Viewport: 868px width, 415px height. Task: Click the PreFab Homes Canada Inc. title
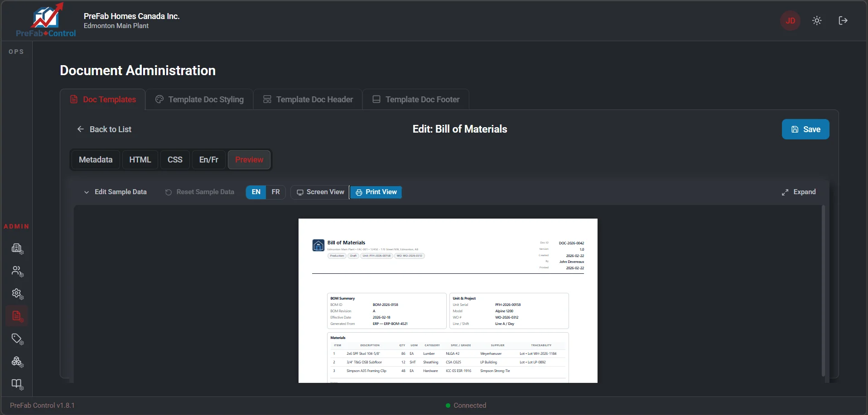tap(131, 16)
